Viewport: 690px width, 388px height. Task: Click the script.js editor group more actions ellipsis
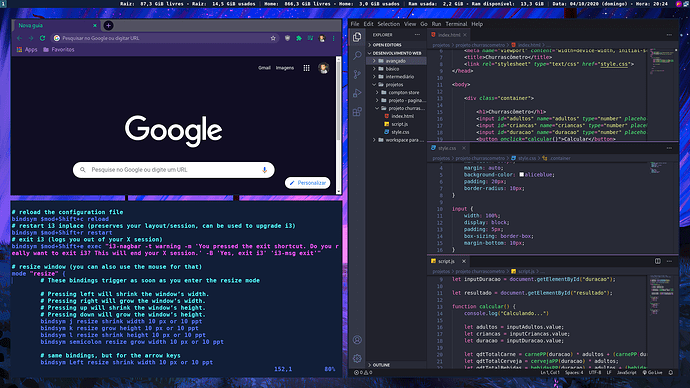pos(669,261)
